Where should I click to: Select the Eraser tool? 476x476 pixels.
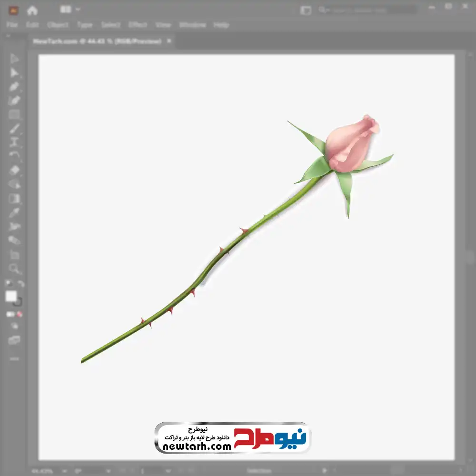14,170
